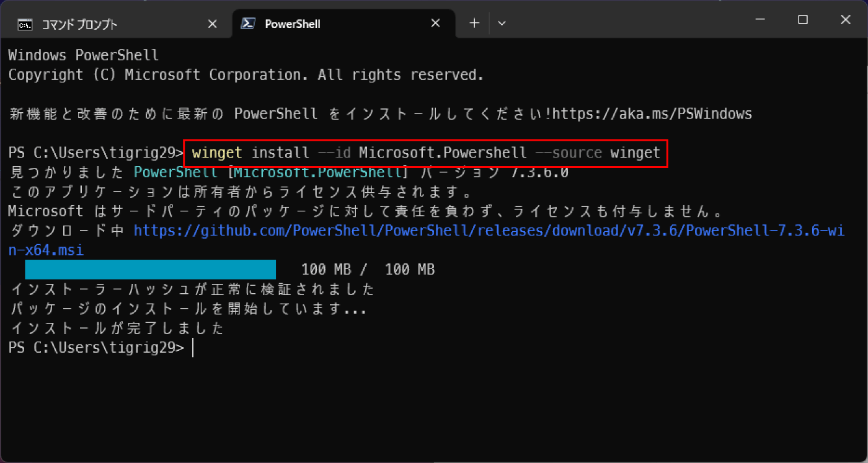
Task: Select the PowerShell tab
Action: pyautogui.click(x=342, y=24)
